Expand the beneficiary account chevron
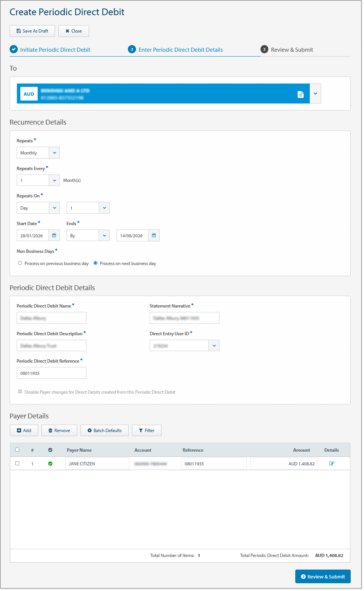 (x=315, y=94)
